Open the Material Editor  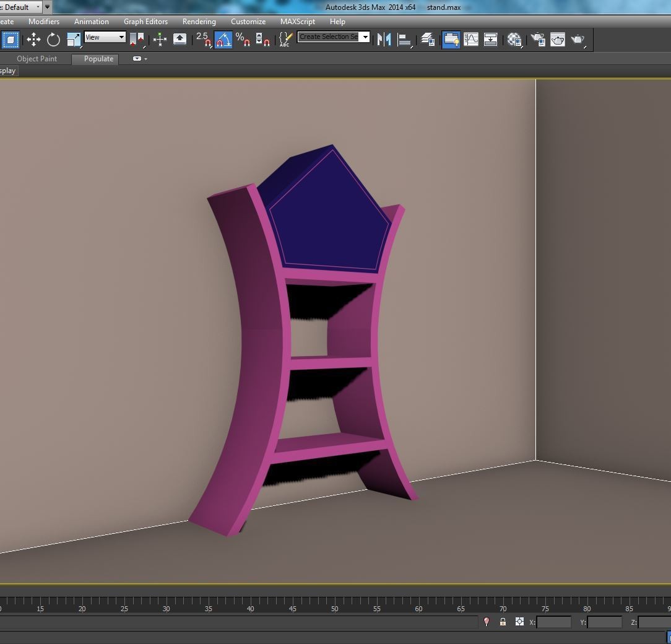click(x=514, y=39)
